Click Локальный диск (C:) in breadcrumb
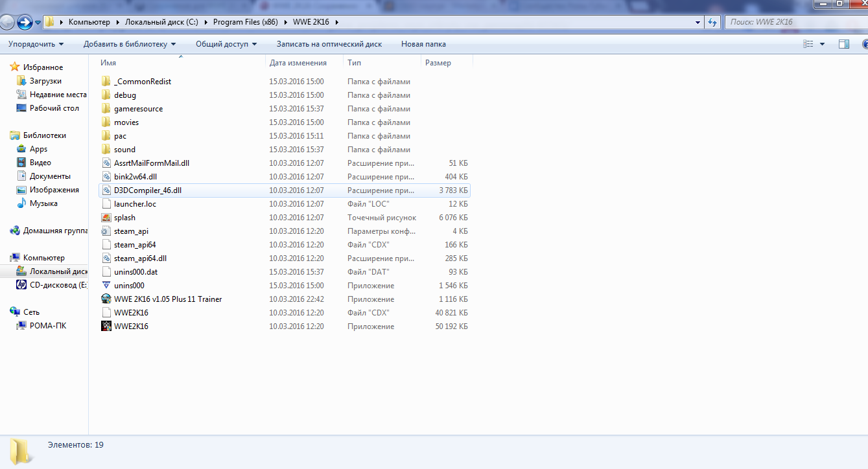The image size is (868, 469). 162,22
